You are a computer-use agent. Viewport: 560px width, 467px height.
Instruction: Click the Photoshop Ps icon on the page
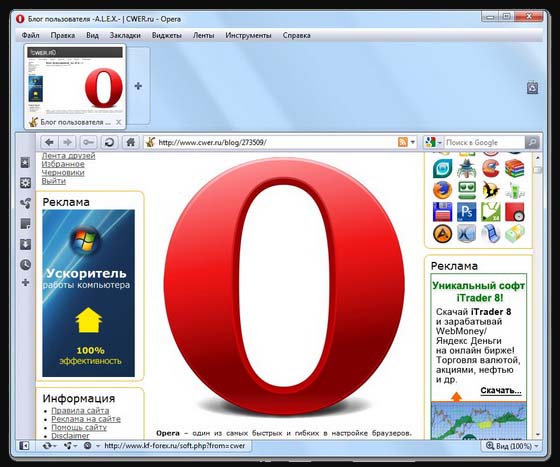coord(466,212)
